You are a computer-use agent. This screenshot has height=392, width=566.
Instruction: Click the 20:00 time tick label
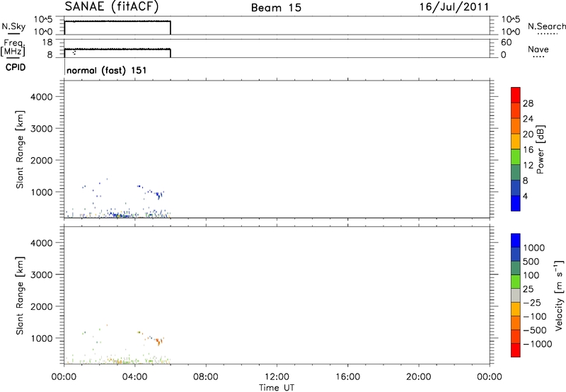coord(419,377)
